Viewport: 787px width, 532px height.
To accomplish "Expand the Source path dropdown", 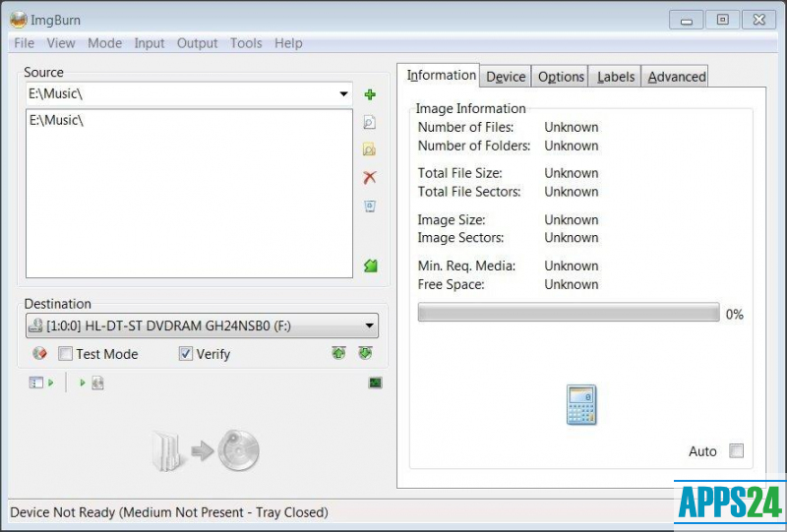I will (343, 93).
